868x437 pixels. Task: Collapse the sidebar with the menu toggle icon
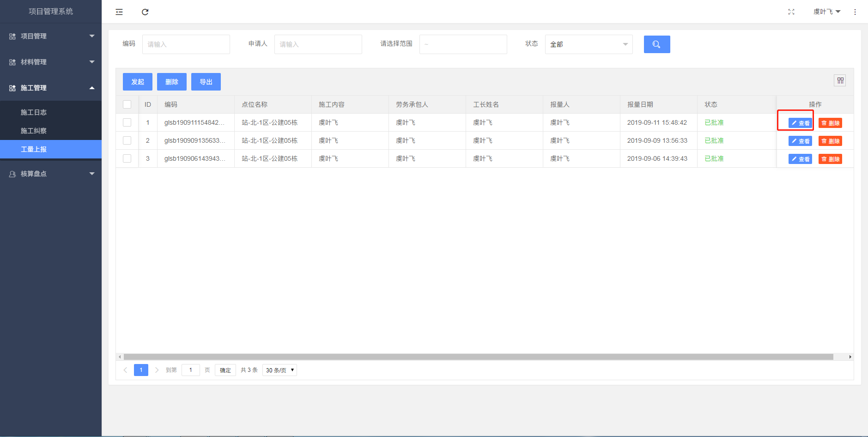click(x=119, y=12)
